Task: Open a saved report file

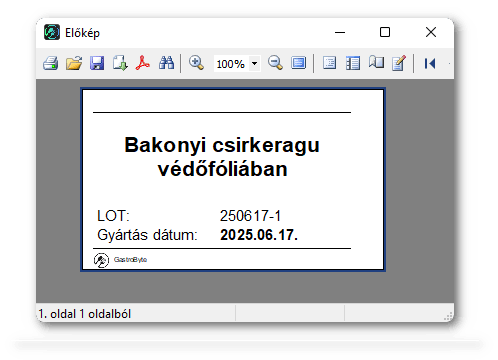Action: click(x=74, y=63)
